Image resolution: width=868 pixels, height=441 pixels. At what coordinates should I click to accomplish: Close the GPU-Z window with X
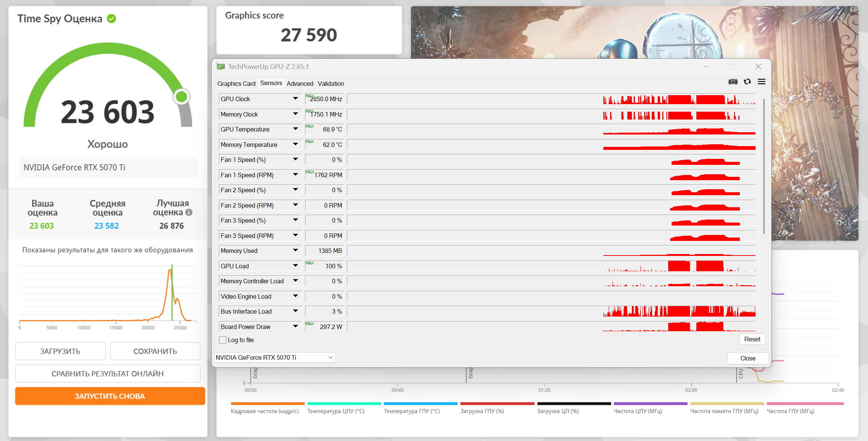click(x=758, y=67)
